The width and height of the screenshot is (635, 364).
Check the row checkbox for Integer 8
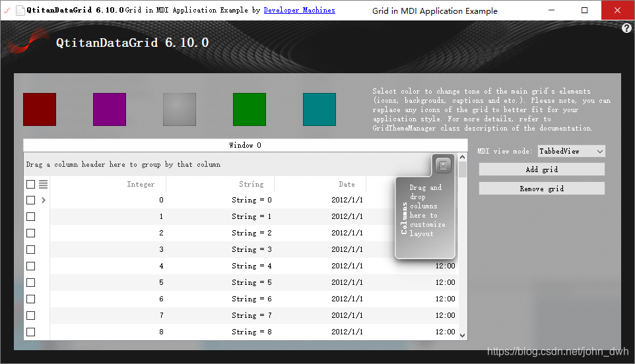click(31, 332)
